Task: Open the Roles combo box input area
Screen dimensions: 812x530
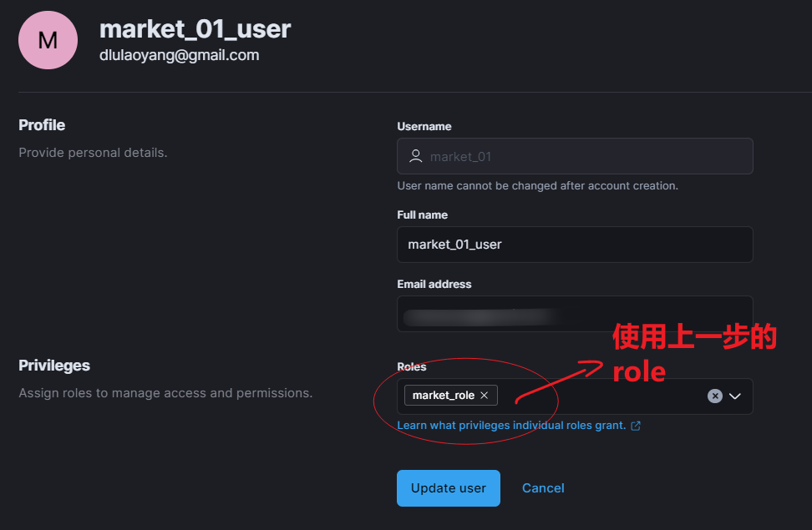Action: [601, 396]
